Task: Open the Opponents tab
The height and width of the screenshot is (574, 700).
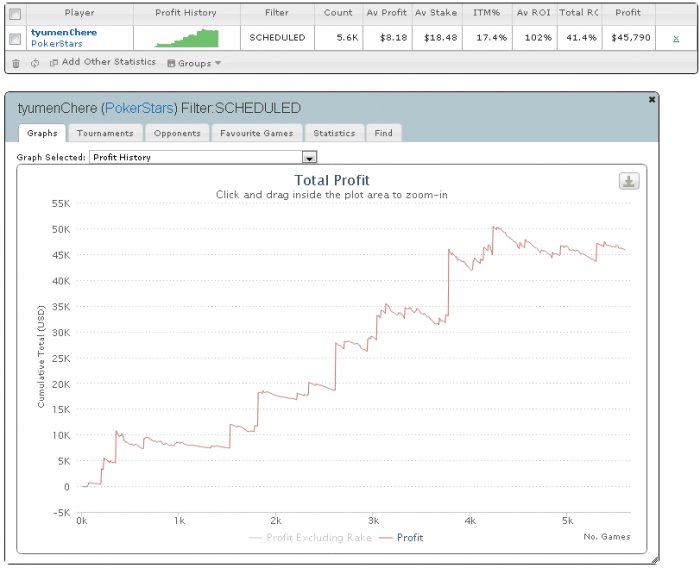Action: pos(177,133)
